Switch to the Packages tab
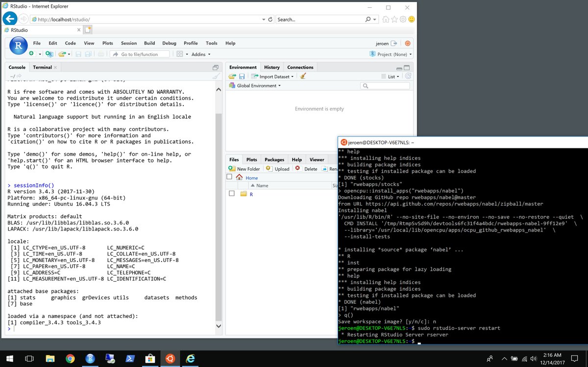The height and width of the screenshot is (367, 588). point(274,159)
